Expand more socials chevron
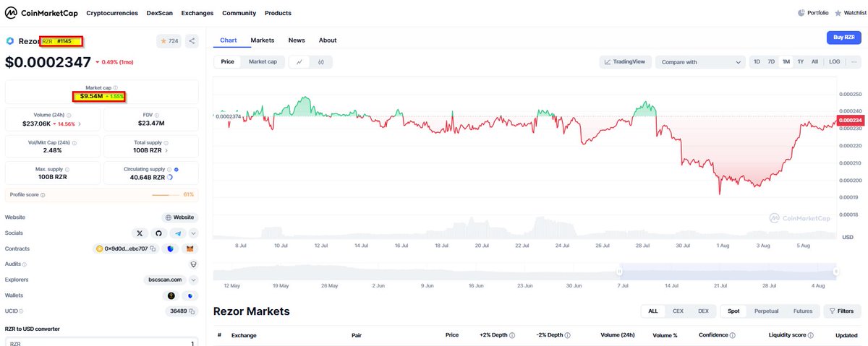868x346 pixels. 193,233
